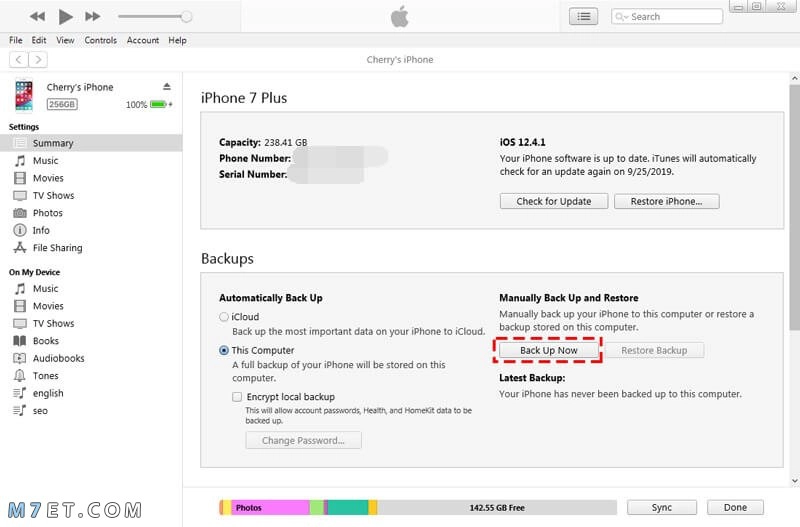
Task: Click the vertical scrollbar thumb
Action: pos(794,207)
